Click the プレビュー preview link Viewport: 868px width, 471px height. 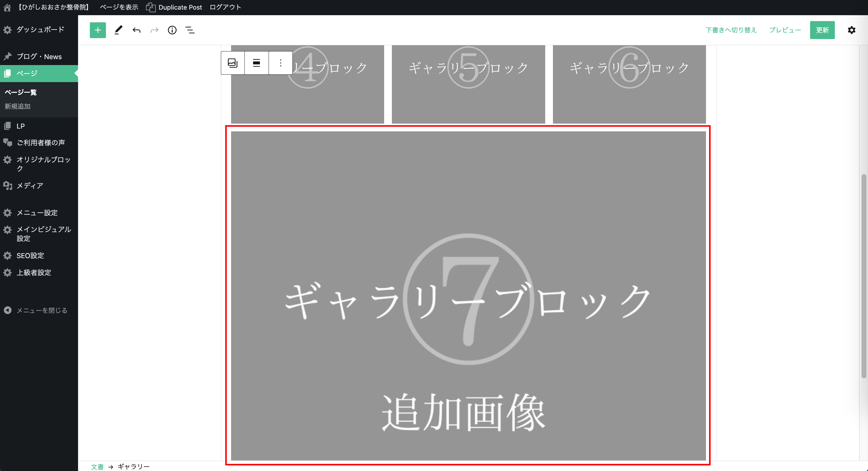785,30
